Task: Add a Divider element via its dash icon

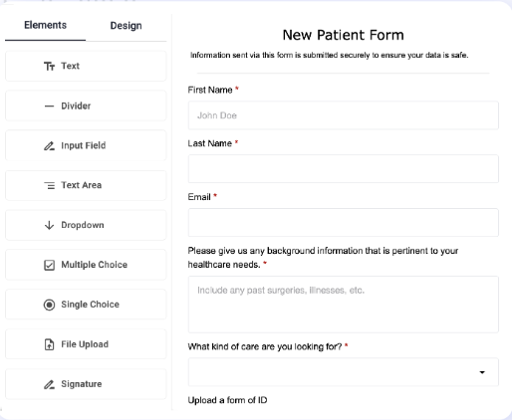Action: click(49, 106)
